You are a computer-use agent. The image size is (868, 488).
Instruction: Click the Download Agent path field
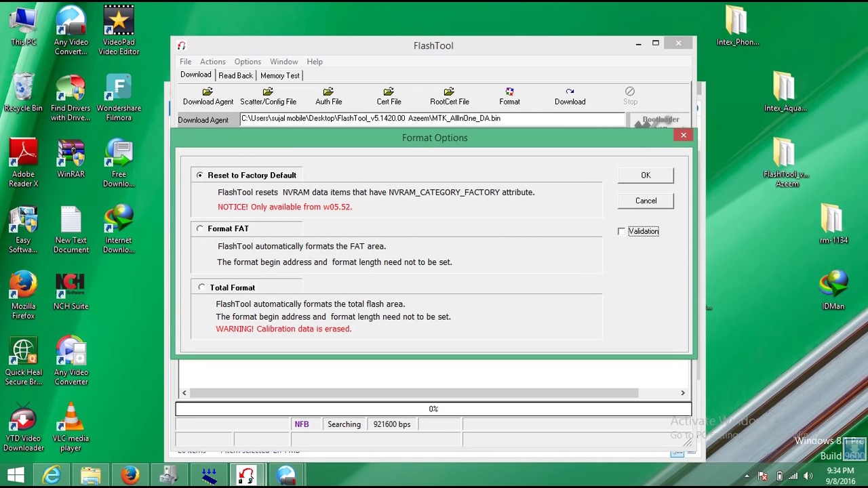click(x=432, y=119)
